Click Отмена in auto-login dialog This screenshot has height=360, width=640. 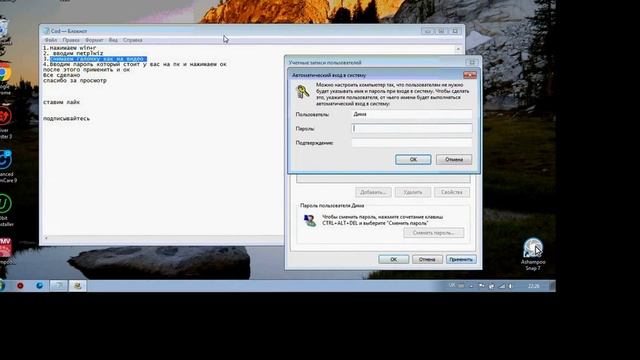(x=454, y=160)
